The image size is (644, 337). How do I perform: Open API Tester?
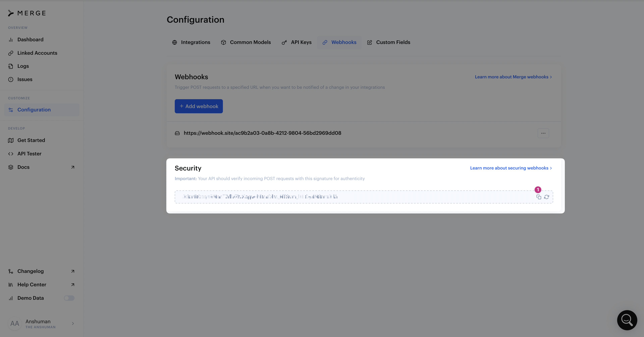(29, 154)
